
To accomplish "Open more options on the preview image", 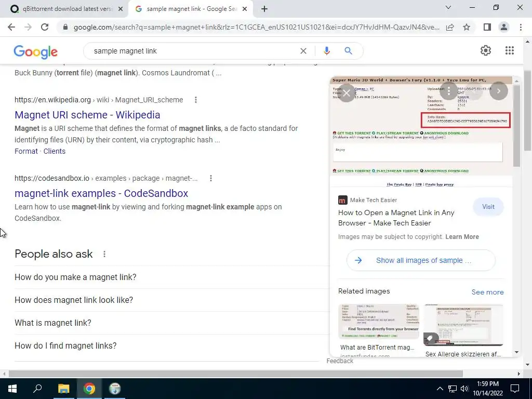I will [x=448, y=91].
